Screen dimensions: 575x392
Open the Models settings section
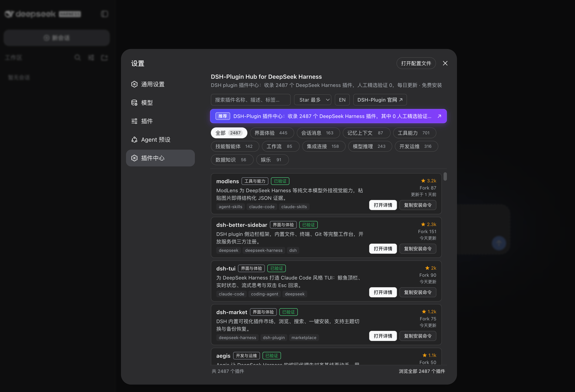tap(160, 103)
